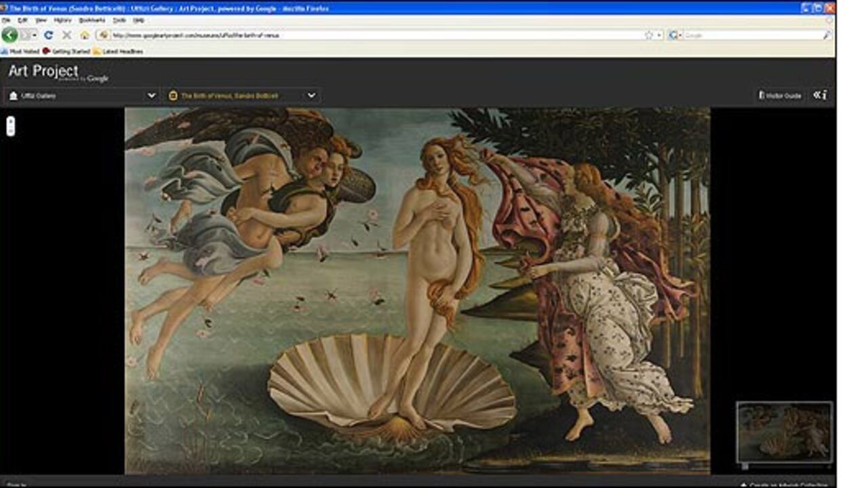
Task: Reload the page with the refresh icon
Action: pos(48,35)
